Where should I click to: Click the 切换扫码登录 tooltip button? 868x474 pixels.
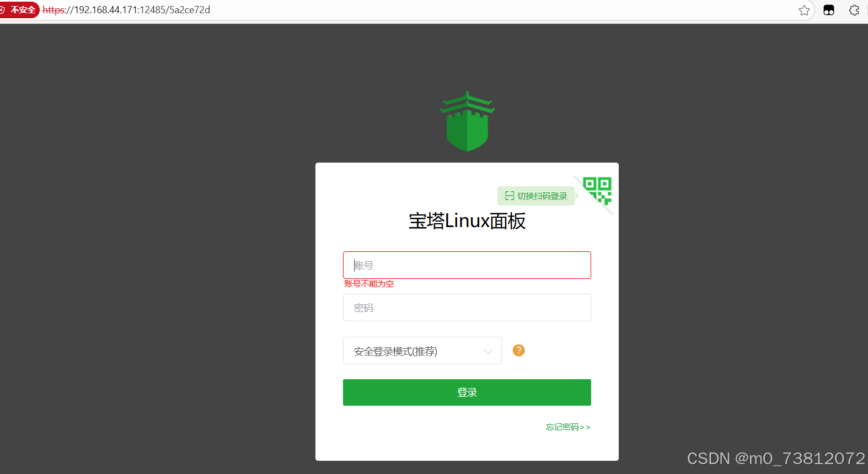(x=536, y=196)
